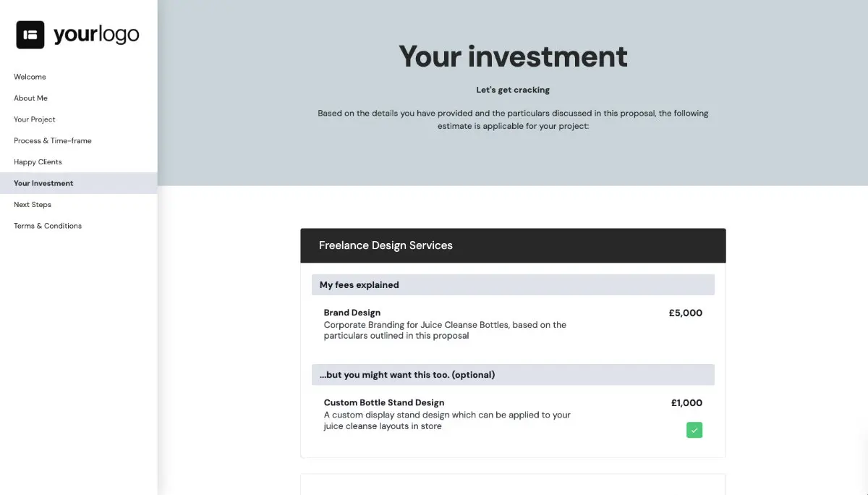Select Process & Time-frame in the sidebar
This screenshot has width=868, height=495.
coord(53,140)
